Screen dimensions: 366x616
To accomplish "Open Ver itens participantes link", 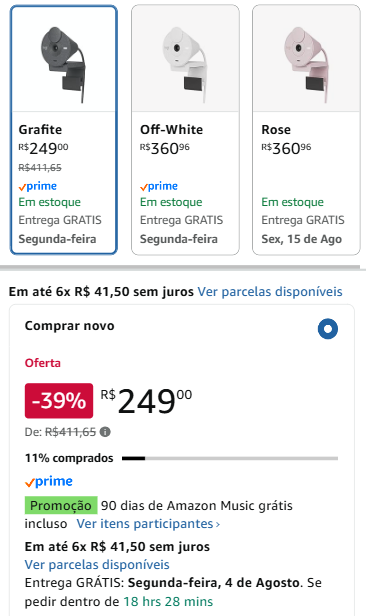I will pos(145,524).
